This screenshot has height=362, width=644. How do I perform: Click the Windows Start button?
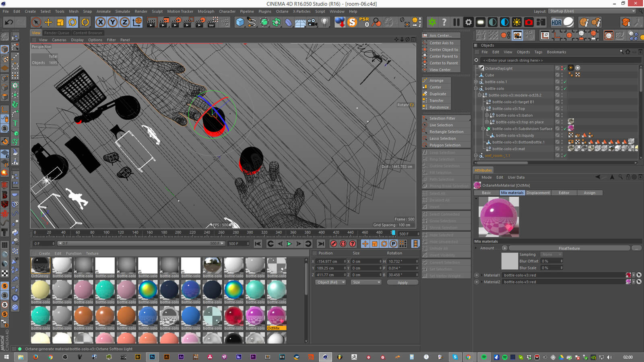(6, 357)
